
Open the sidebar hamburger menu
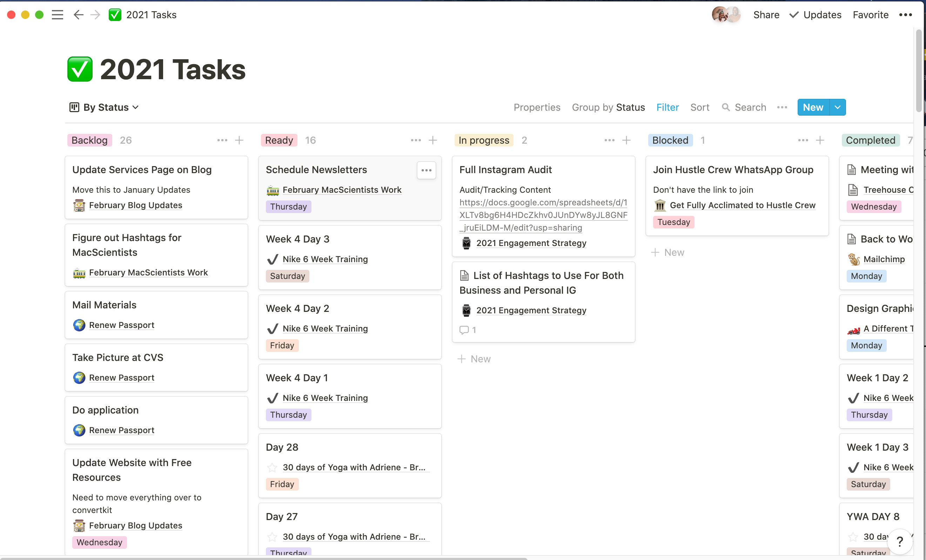pos(57,15)
